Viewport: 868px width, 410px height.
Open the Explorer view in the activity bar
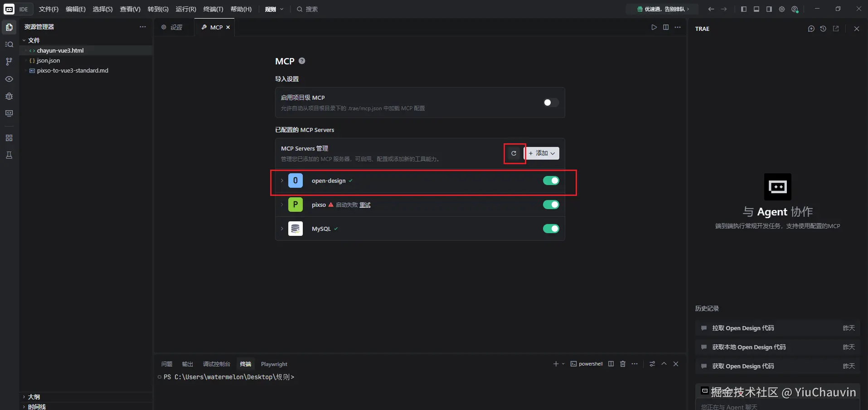click(x=9, y=27)
